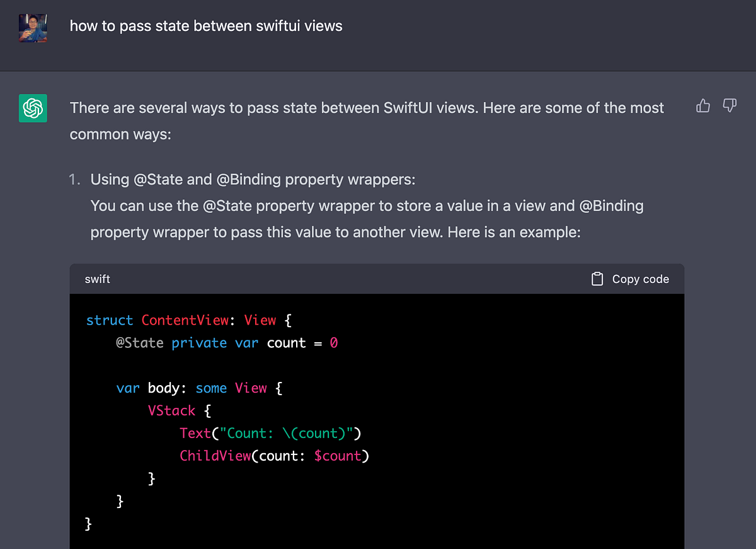Select the code block header bar

pyautogui.click(x=377, y=279)
